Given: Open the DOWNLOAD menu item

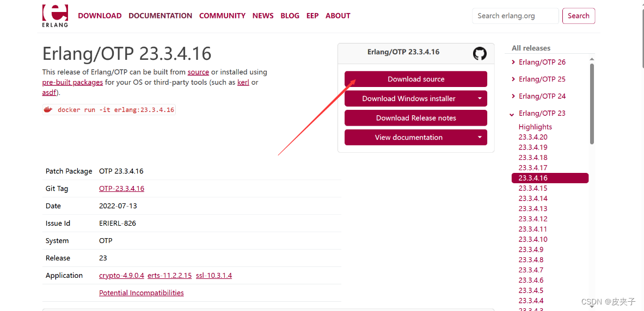Looking at the screenshot, I should (100, 16).
